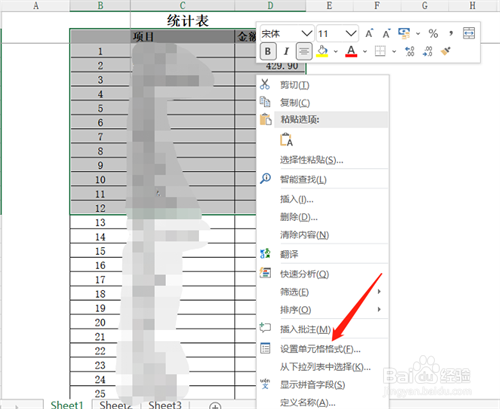Apply yellow fill color

[322, 51]
